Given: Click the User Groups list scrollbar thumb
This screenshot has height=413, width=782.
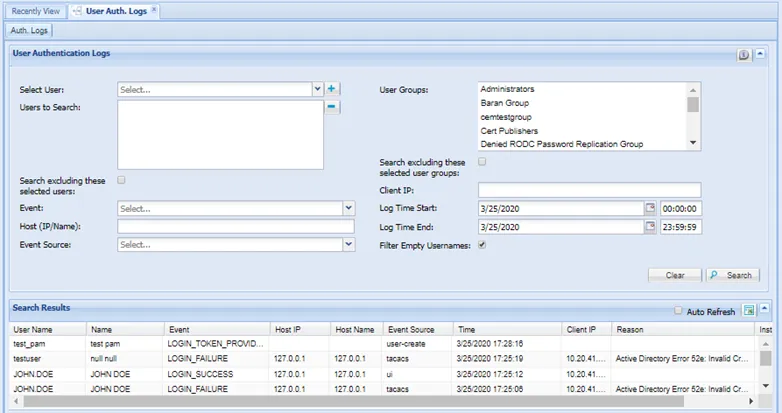Looking at the screenshot, I should [x=693, y=104].
